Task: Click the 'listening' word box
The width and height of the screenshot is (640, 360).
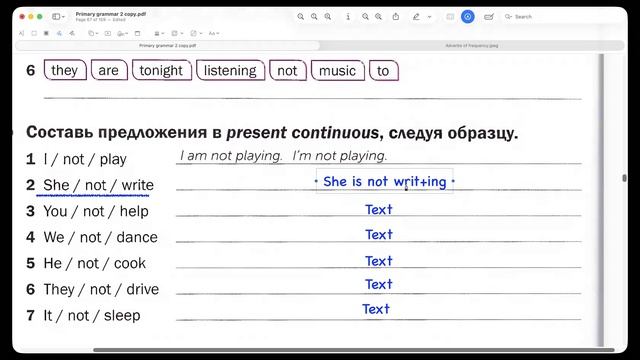Action: [230, 70]
